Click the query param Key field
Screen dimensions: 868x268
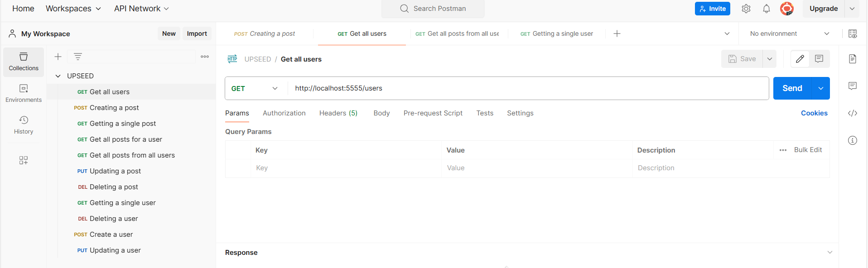tap(346, 168)
